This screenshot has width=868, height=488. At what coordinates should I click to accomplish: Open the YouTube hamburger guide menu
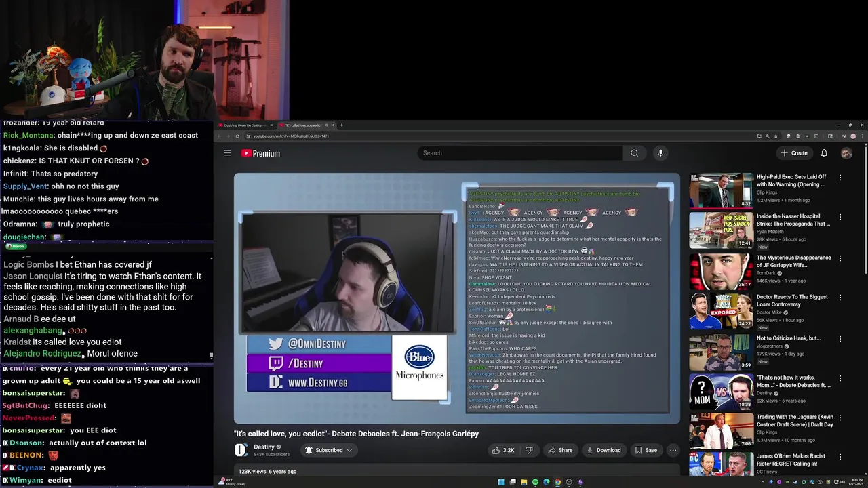(227, 153)
